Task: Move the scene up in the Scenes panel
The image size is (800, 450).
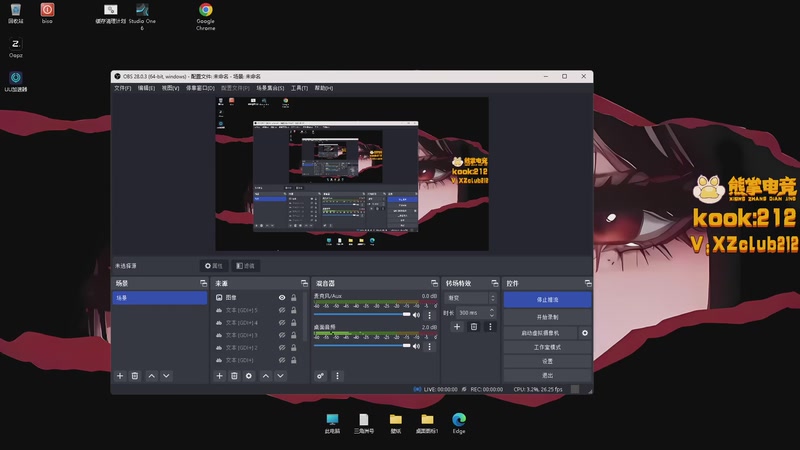Action: click(x=152, y=376)
